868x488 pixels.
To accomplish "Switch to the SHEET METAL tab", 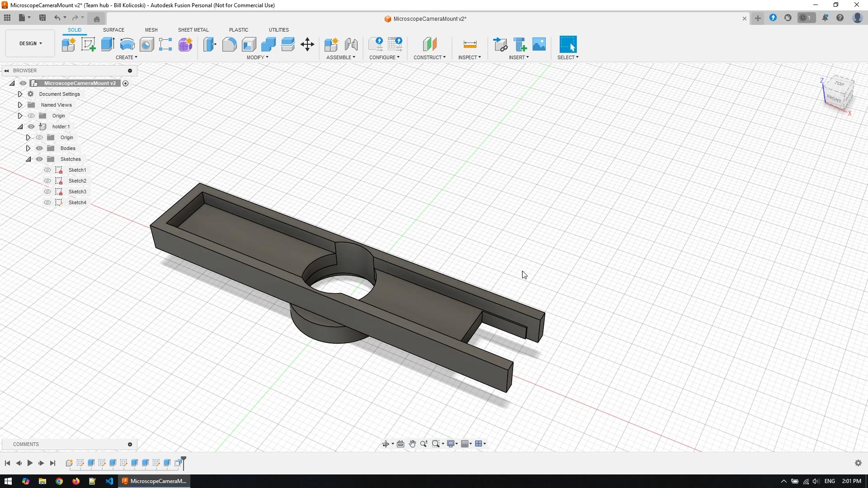I will [193, 30].
